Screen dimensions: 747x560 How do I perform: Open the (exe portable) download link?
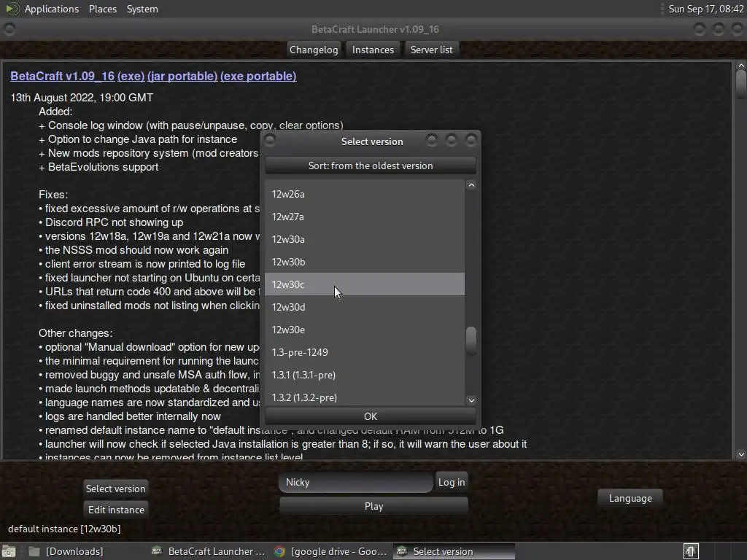pyautogui.click(x=258, y=76)
